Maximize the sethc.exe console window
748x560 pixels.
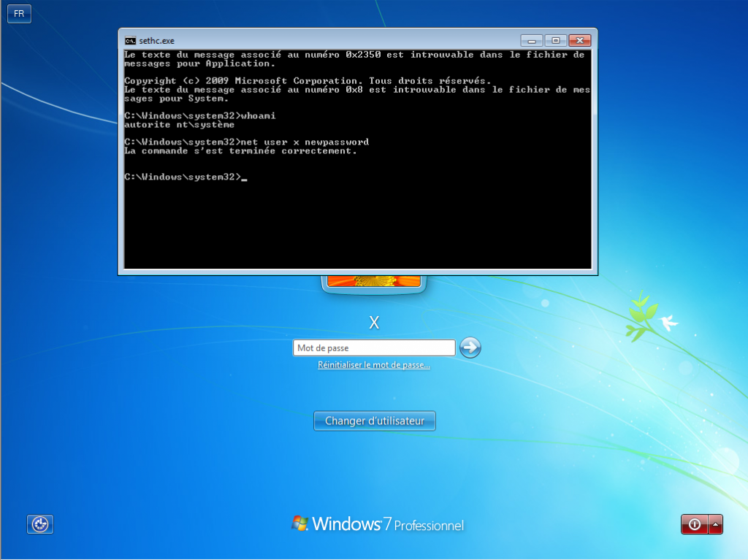click(x=557, y=40)
